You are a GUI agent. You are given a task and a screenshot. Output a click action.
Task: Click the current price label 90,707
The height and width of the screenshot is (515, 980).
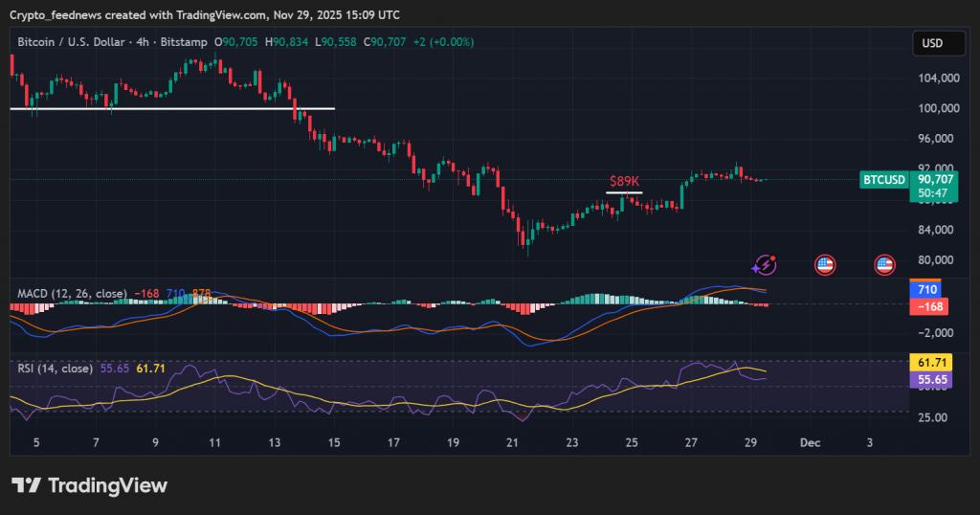(x=934, y=178)
